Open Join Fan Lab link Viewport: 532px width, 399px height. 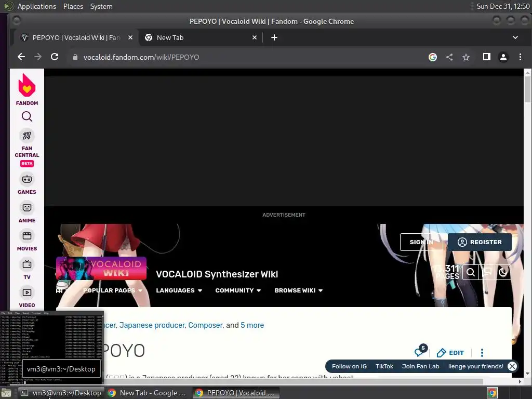pos(420,366)
